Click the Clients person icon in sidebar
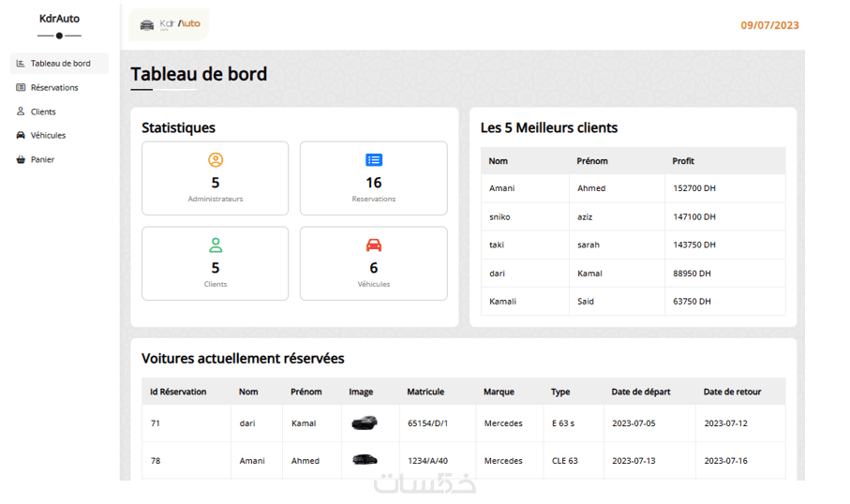Screen dimensions: 850x504 coord(21,111)
